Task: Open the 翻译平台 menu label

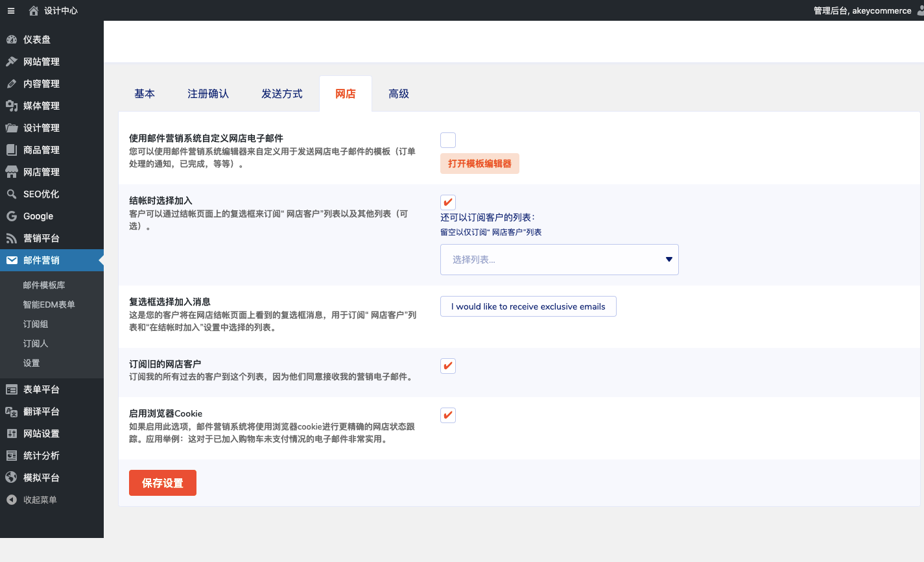Action: 41,411
